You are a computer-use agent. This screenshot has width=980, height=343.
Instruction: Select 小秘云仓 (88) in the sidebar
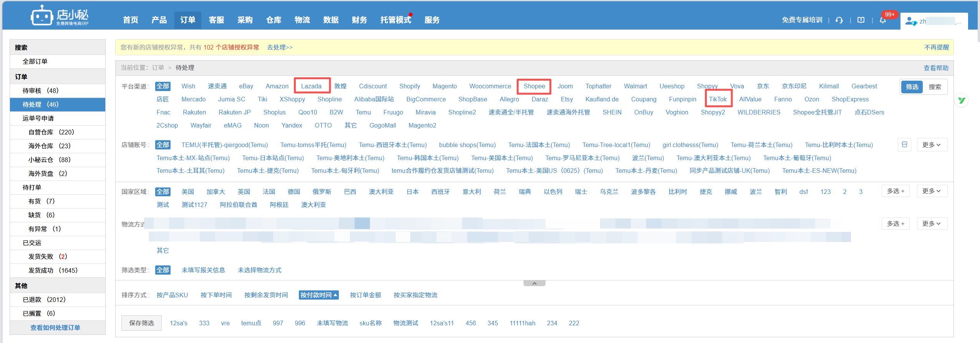[x=58, y=160]
